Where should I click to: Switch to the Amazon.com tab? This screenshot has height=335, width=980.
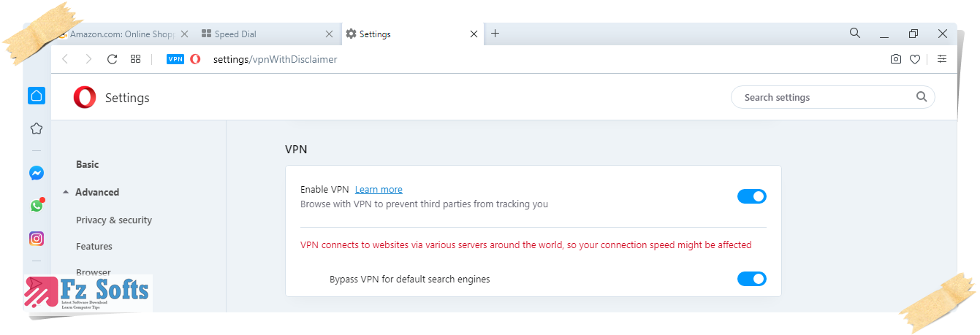pyautogui.click(x=122, y=34)
